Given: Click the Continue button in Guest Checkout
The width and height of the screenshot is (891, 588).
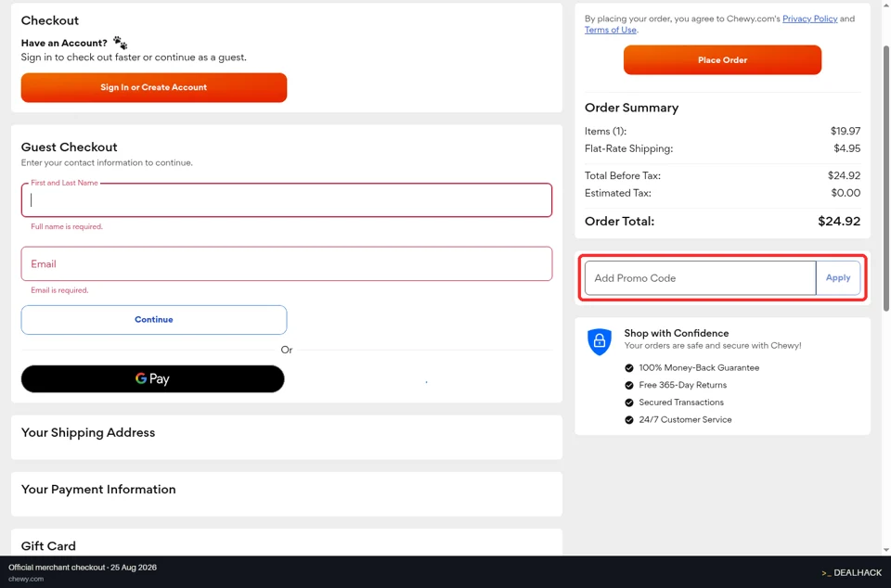Looking at the screenshot, I should point(153,320).
